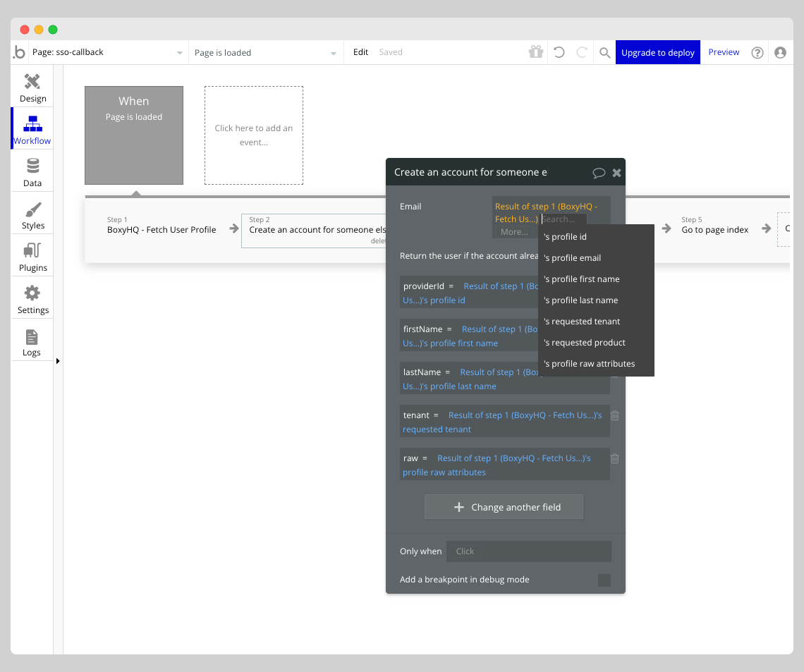Open comments via the speech bubble icon

click(x=599, y=172)
